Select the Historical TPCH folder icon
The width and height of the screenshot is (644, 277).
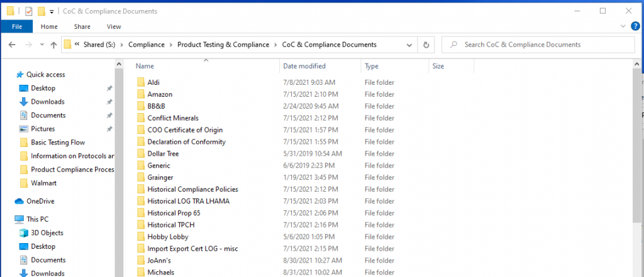tap(141, 225)
